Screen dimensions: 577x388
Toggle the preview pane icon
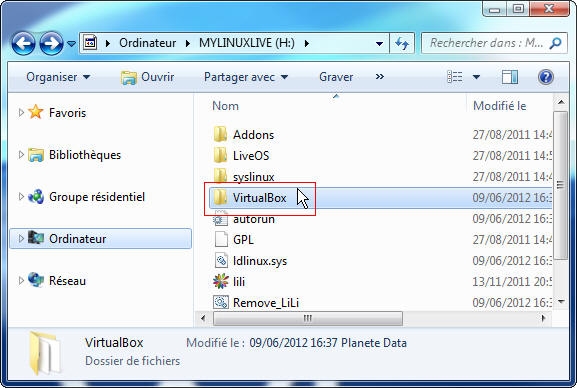click(x=510, y=77)
